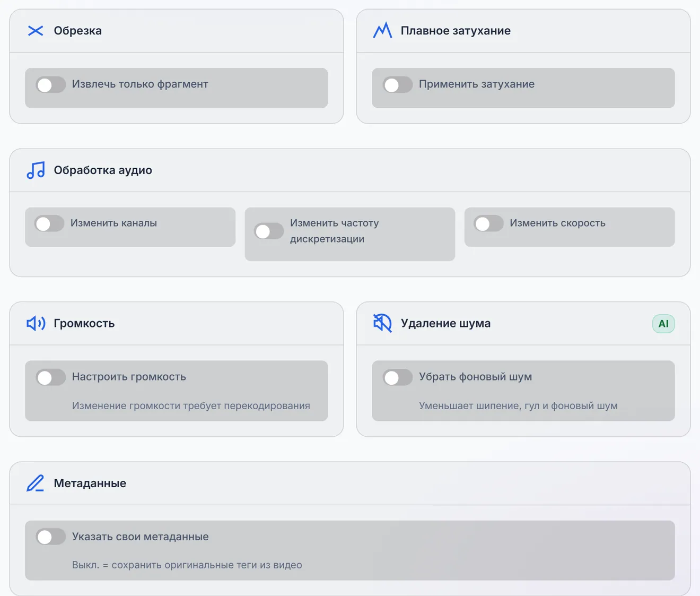Click the Плавное затухание heading

tap(456, 31)
